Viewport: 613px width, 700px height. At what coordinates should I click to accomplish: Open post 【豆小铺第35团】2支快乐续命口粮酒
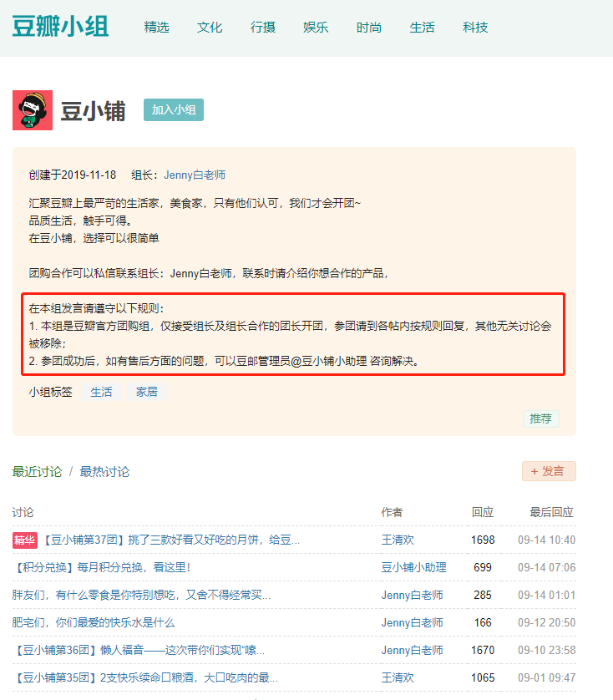click(x=145, y=678)
